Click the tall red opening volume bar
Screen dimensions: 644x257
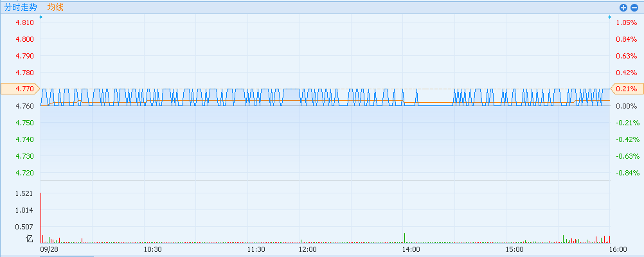(x=40, y=218)
